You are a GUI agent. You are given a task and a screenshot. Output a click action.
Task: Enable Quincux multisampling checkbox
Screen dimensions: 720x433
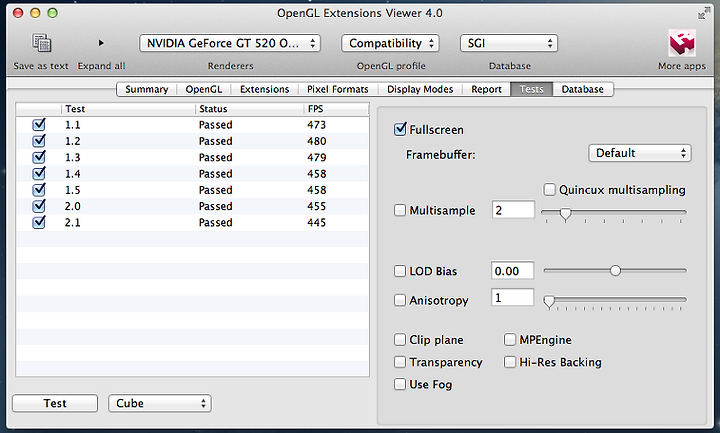click(x=549, y=190)
